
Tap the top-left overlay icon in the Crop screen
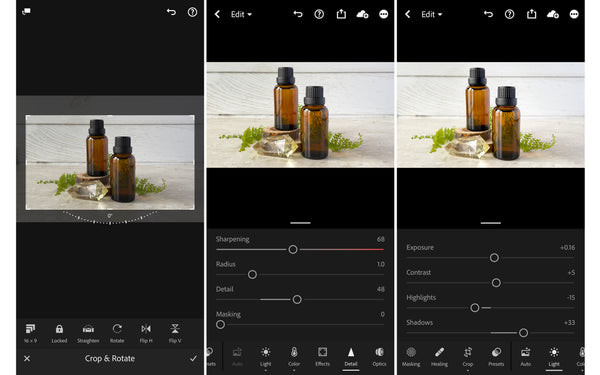pyautogui.click(x=26, y=12)
